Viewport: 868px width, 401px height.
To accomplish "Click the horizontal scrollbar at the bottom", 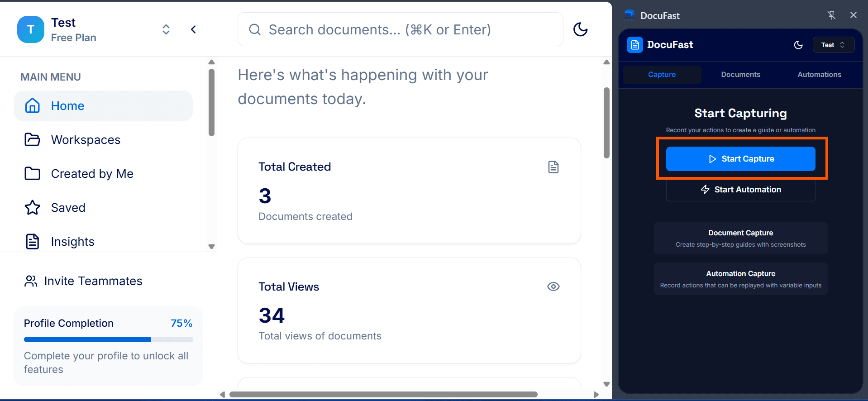I will click(x=383, y=394).
